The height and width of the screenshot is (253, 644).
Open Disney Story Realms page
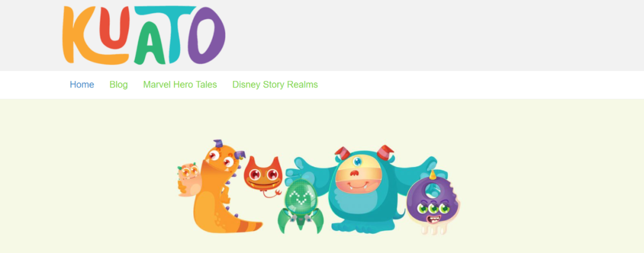point(275,85)
